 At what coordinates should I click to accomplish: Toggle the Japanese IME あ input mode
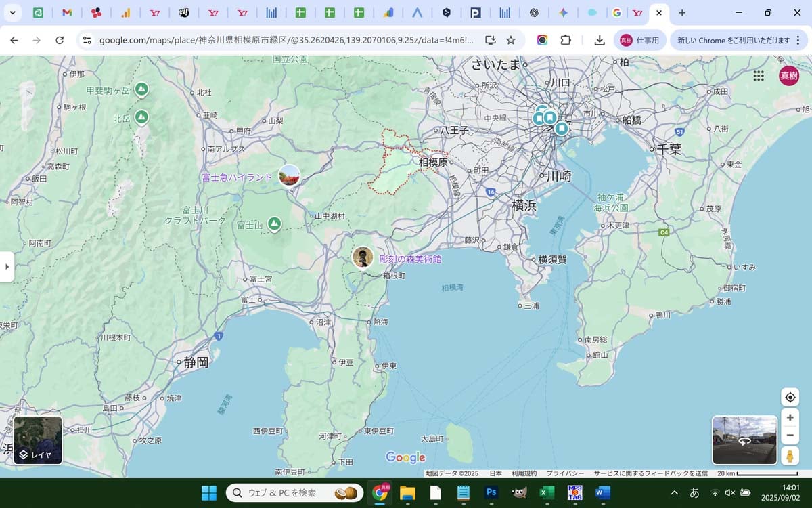pos(694,492)
